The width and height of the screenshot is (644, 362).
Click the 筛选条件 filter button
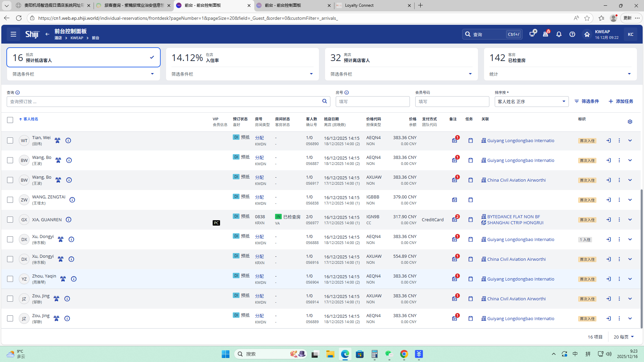(587, 101)
